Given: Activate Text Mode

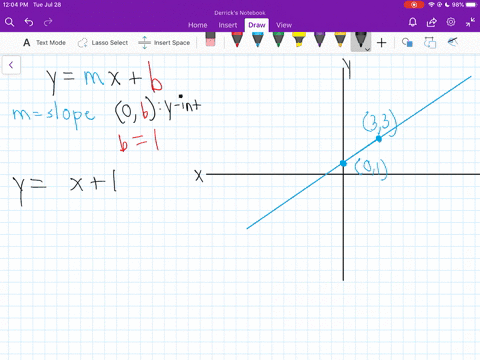Looking at the screenshot, I should tap(44, 43).
